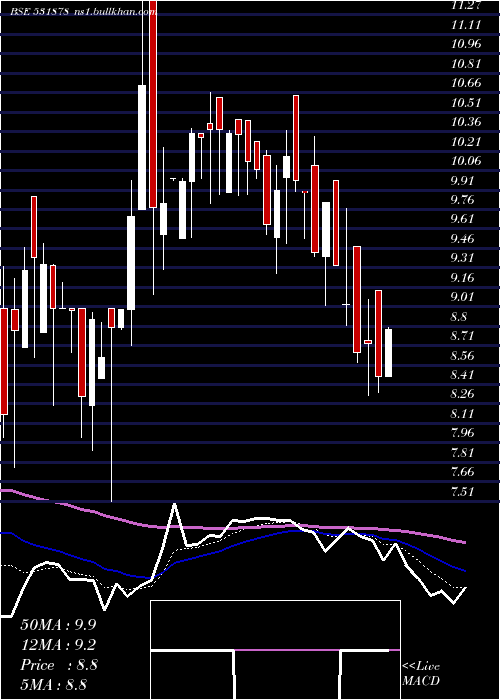Image resolution: width=500 pixels, height=700 pixels.
Task: Click the BSE 531878 ticker title
Action: (x=40, y=13)
